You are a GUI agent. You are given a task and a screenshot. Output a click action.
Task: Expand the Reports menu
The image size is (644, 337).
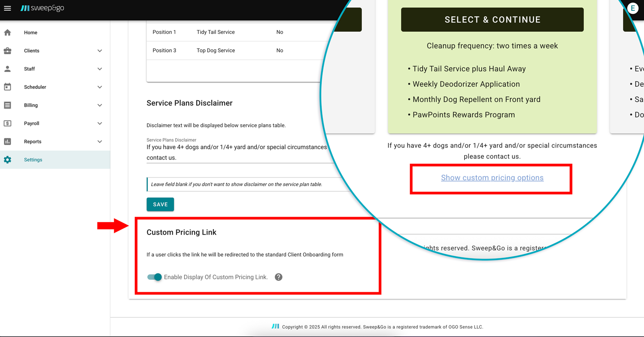100,141
